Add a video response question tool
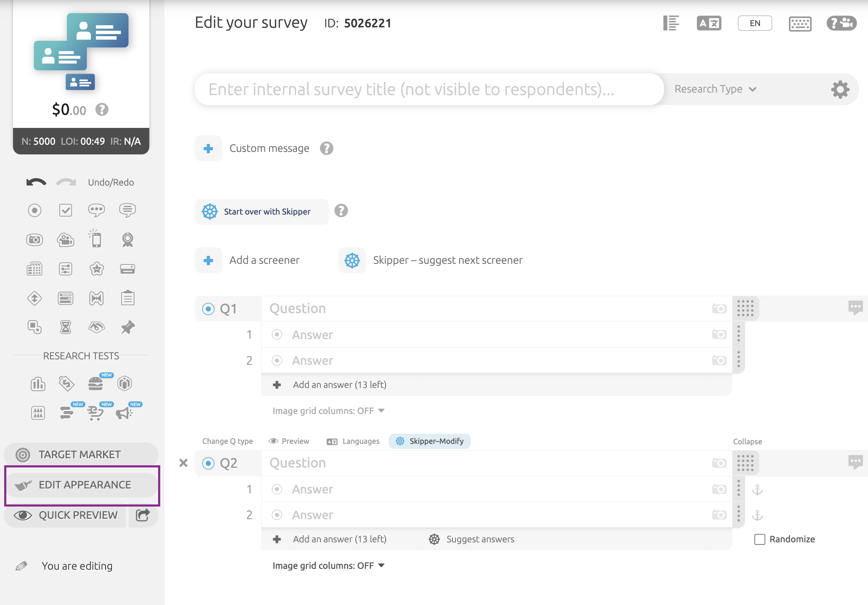This screenshot has width=868, height=605. (x=66, y=240)
